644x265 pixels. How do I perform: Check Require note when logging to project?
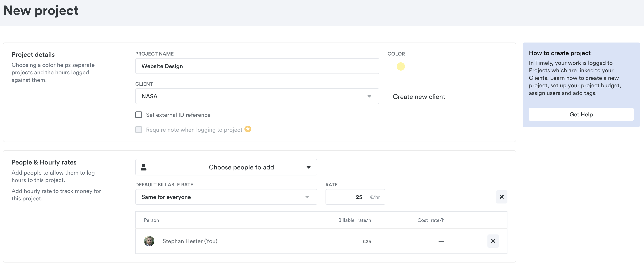click(138, 130)
